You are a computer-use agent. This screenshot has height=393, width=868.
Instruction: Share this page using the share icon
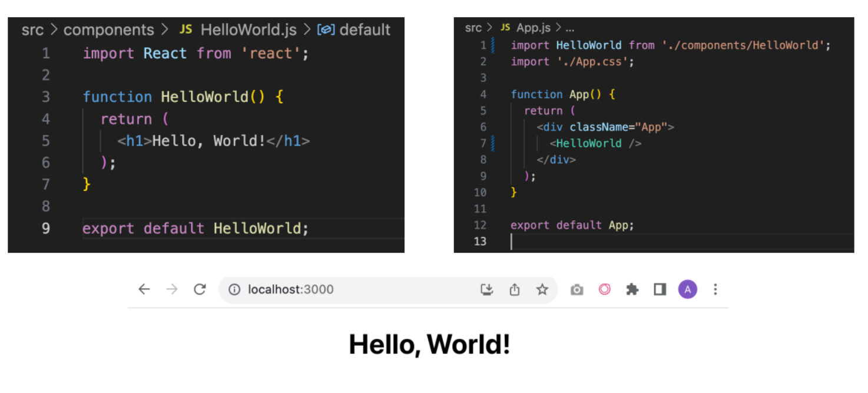pyautogui.click(x=515, y=289)
